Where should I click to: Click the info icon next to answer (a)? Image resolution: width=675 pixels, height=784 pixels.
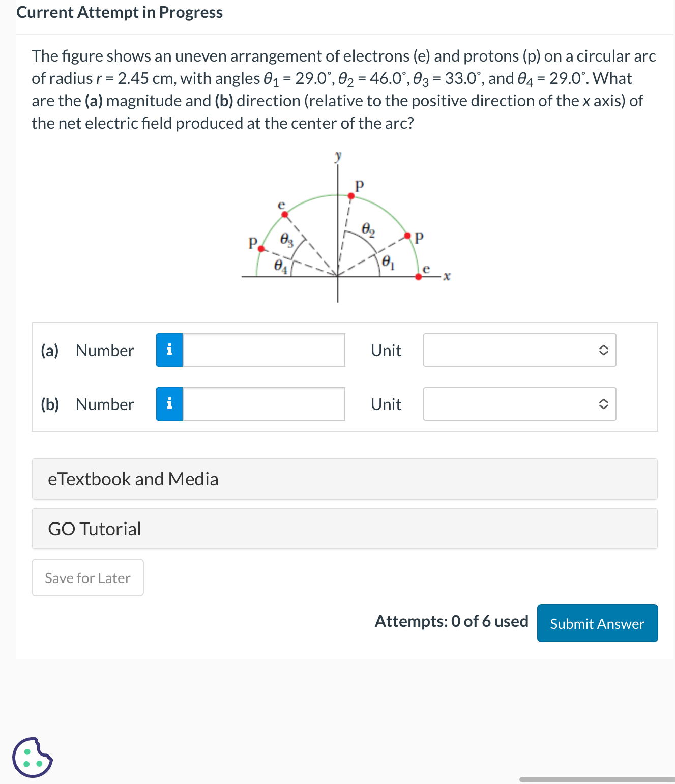pos(169,350)
